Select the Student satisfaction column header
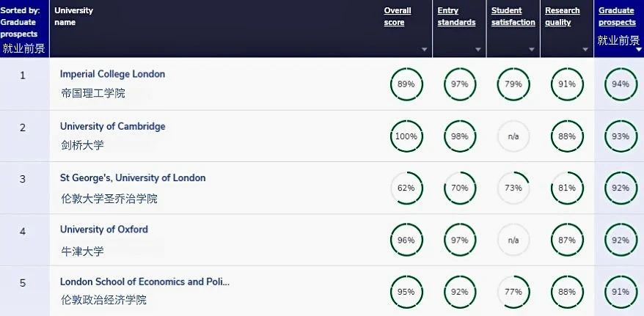Viewport: 644px width, 316px height. (x=513, y=16)
